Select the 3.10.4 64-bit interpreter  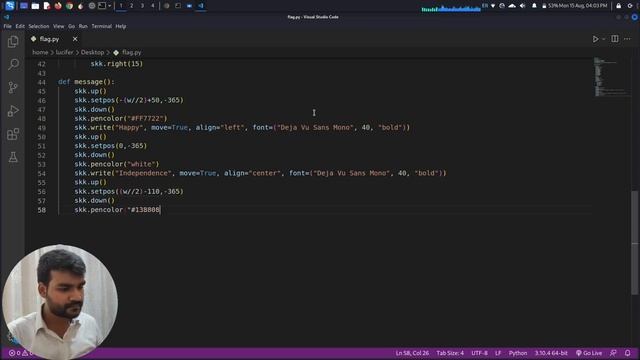(x=551, y=353)
